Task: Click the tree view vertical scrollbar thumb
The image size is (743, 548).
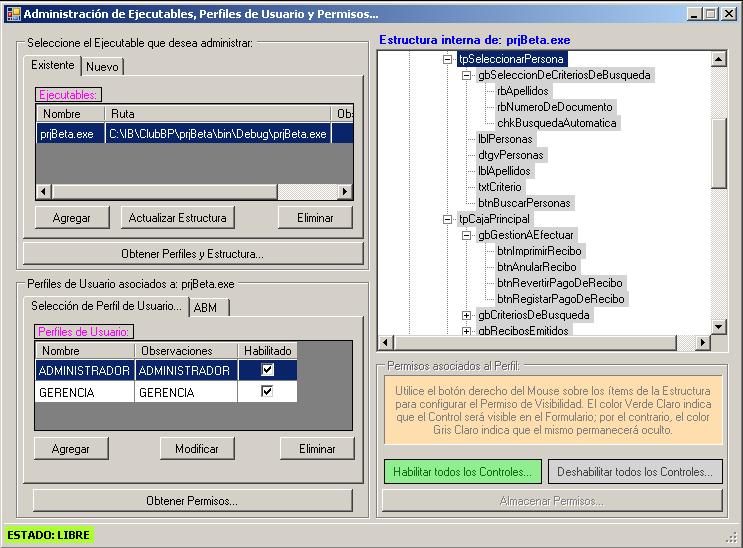Action: (x=719, y=154)
